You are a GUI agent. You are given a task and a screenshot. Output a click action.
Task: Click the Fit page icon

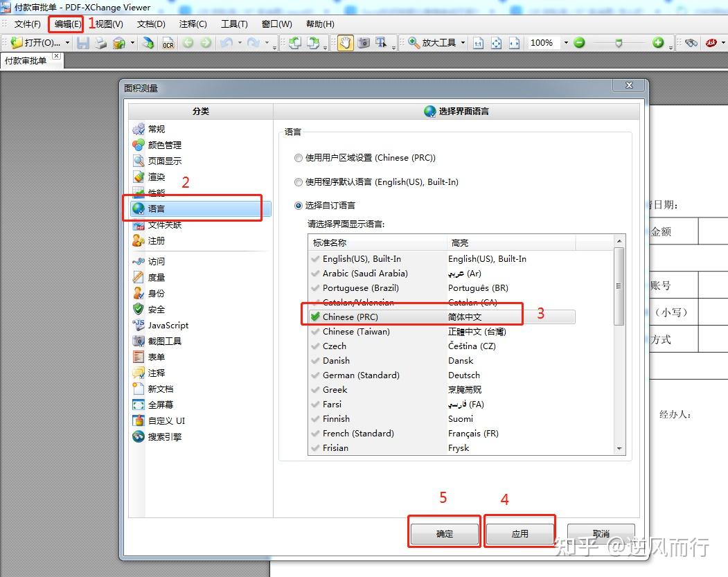(x=497, y=43)
